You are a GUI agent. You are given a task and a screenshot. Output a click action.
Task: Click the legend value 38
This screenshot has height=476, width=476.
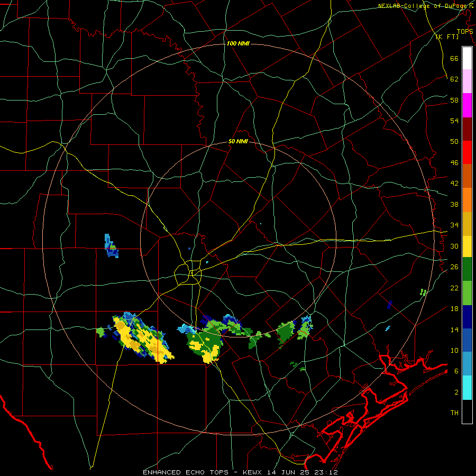(454, 204)
